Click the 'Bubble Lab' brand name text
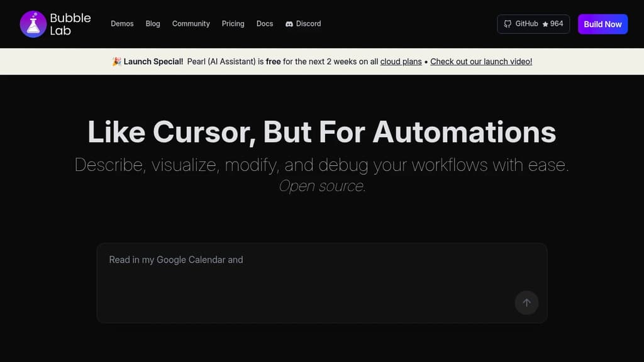644x362 pixels. [70, 24]
